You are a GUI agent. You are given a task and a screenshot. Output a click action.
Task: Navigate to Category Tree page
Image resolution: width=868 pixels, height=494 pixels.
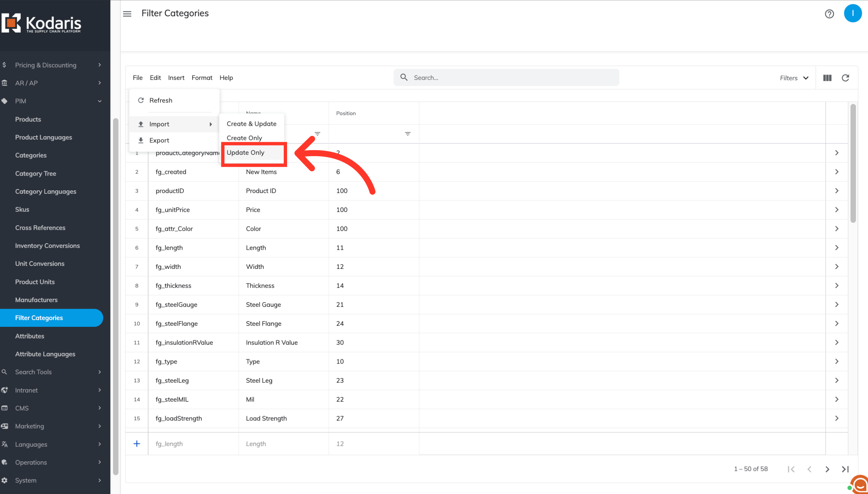[36, 173]
